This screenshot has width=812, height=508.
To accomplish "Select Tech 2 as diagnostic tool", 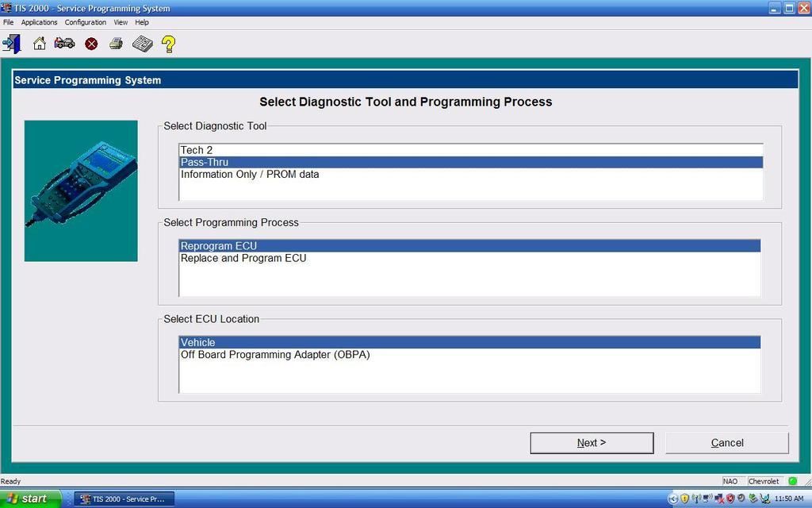I will tap(197, 150).
